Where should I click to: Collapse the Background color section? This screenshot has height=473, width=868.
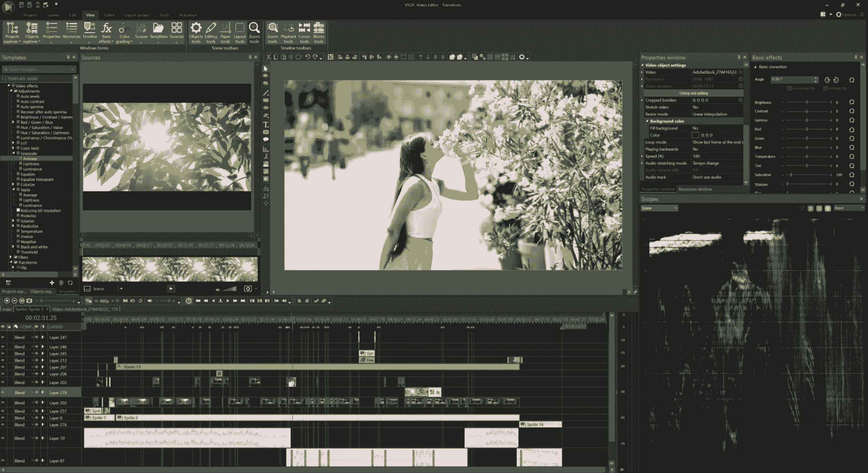647,121
